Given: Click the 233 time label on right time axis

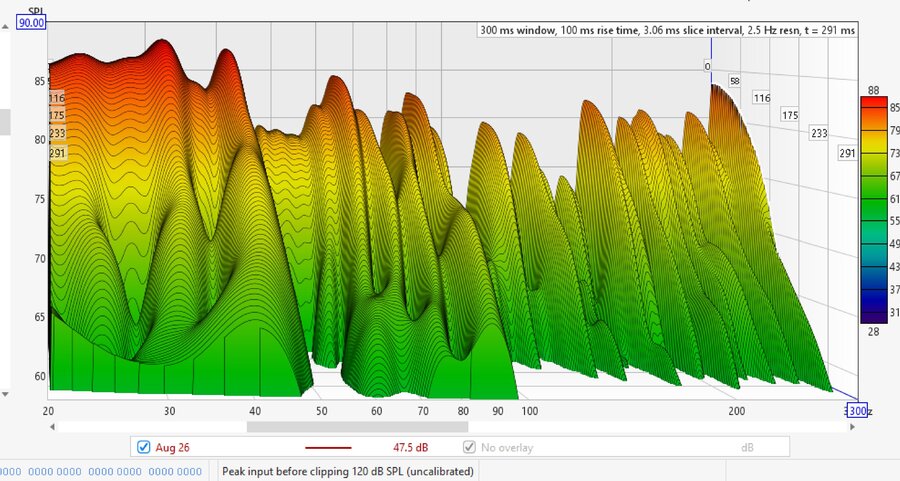Looking at the screenshot, I should tap(819, 133).
